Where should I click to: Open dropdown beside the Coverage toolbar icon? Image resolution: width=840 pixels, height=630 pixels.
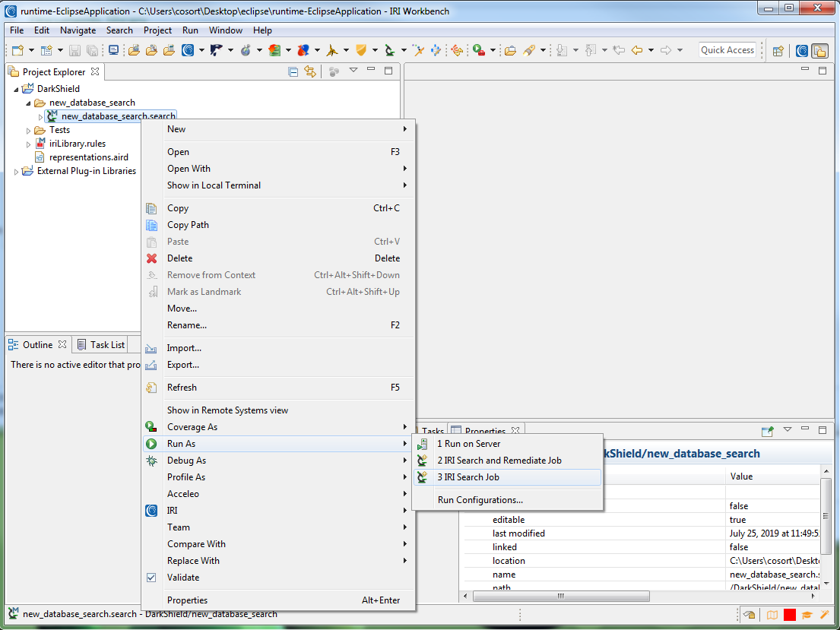coord(493,50)
